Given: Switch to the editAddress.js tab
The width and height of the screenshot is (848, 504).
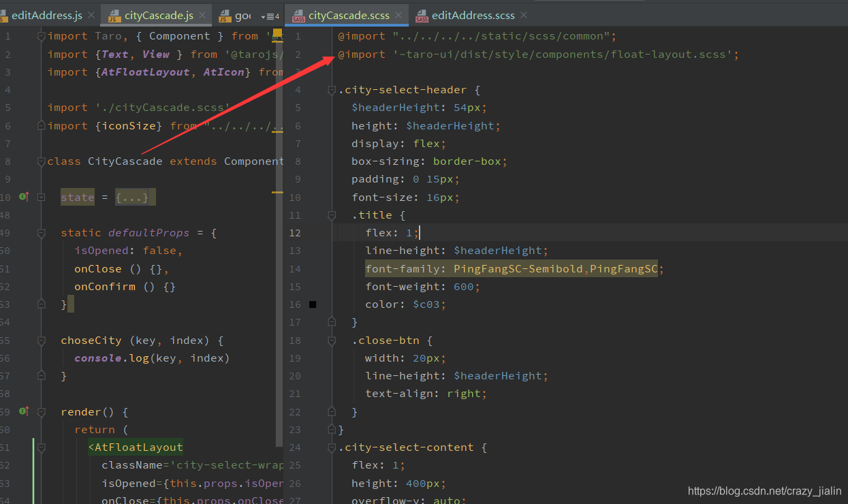Looking at the screenshot, I should point(48,15).
